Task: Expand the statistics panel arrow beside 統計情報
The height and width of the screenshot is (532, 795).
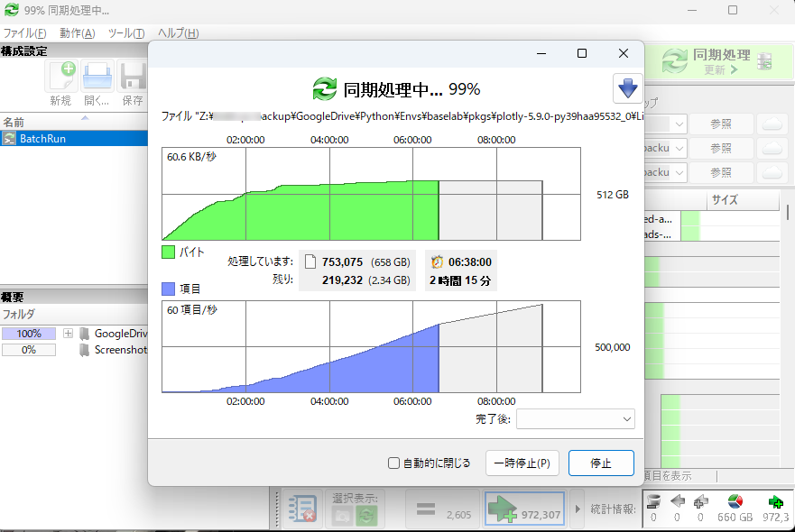Action: click(x=574, y=509)
